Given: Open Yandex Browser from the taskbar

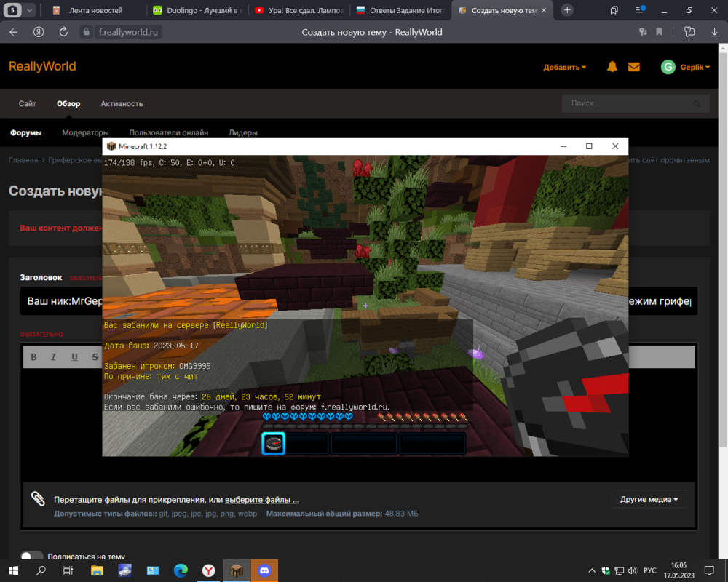Looking at the screenshot, I should coord(208,570).
